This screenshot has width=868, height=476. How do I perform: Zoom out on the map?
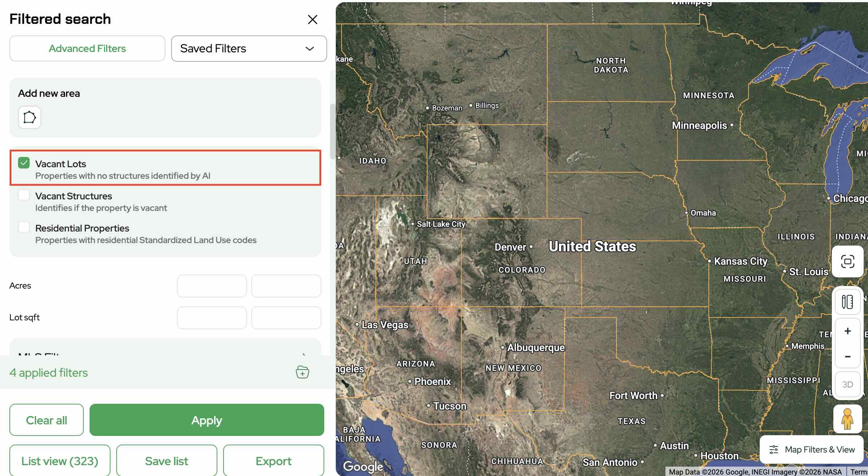coord(847,356)
